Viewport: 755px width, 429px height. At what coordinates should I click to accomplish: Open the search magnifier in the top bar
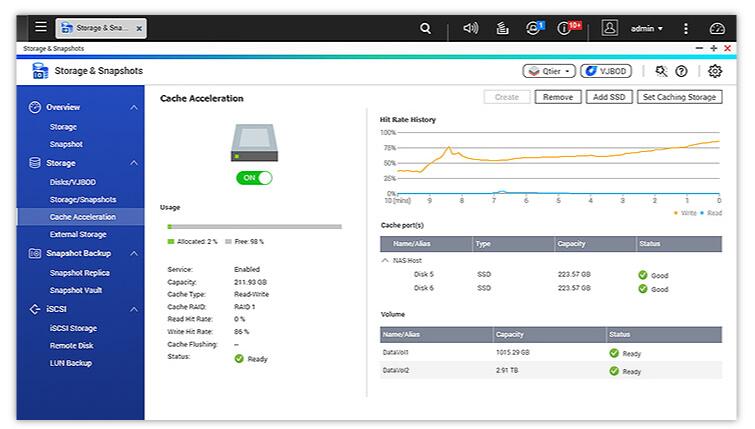425,28
